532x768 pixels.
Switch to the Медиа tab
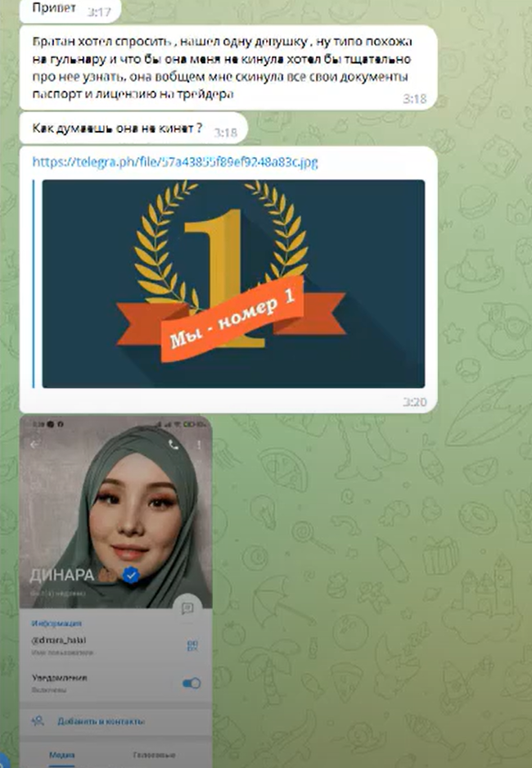coord(61,755)
